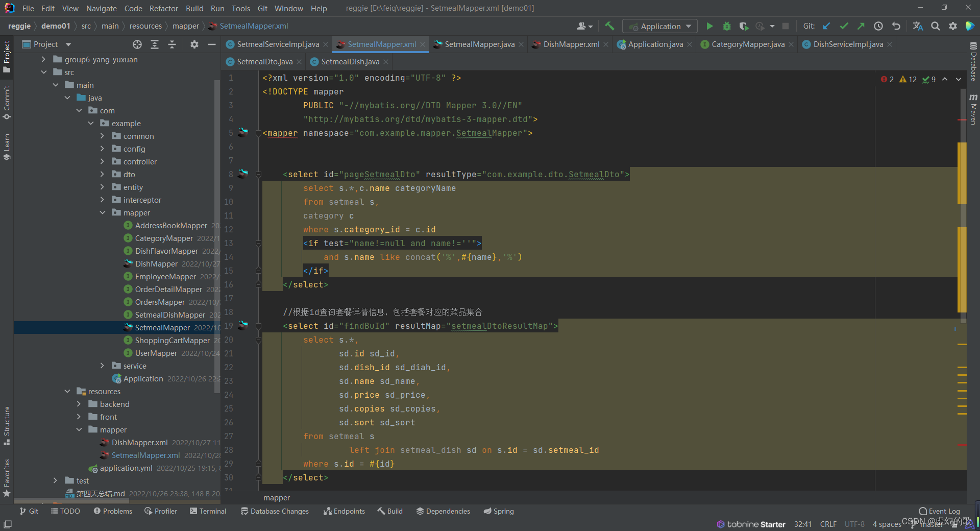Viewport: 980px width, 531px height.
Task: Select EmployeeMapper in the project tree
Action: click(165, 277)
